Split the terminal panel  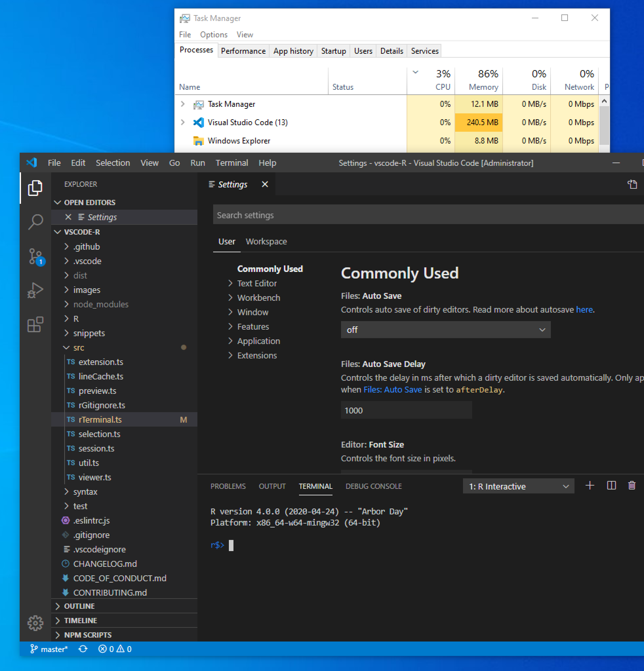(611, 486)
